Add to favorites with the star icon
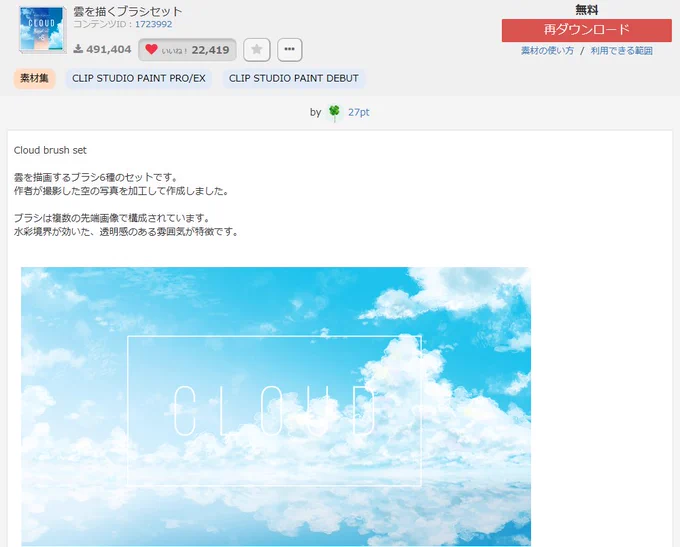680x547 pixels. click(x=257, y=49)
